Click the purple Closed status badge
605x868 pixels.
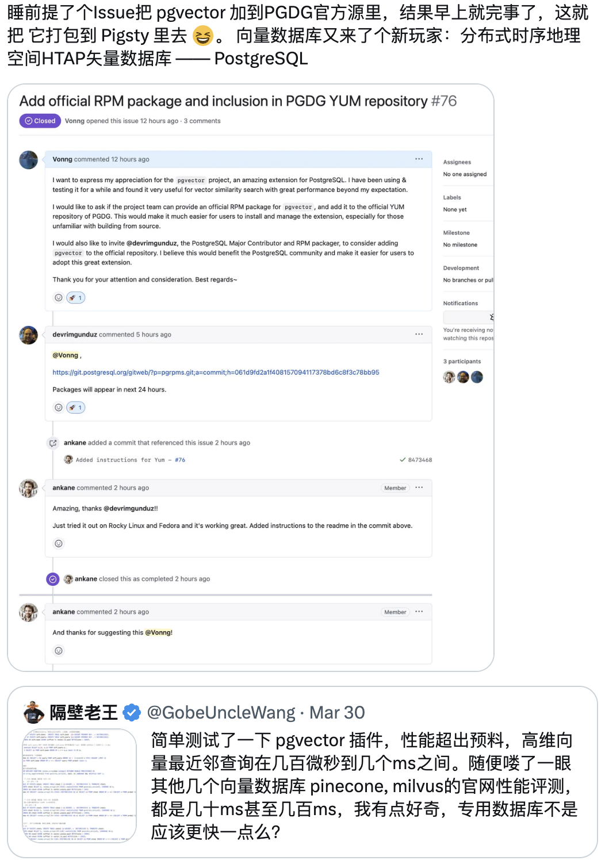pos(40,121)
